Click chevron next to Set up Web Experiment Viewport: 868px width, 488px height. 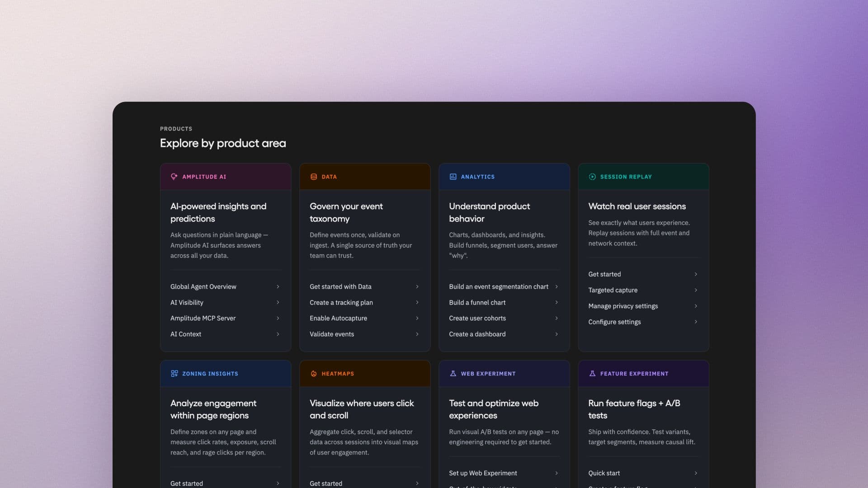[x=556, y=473]
